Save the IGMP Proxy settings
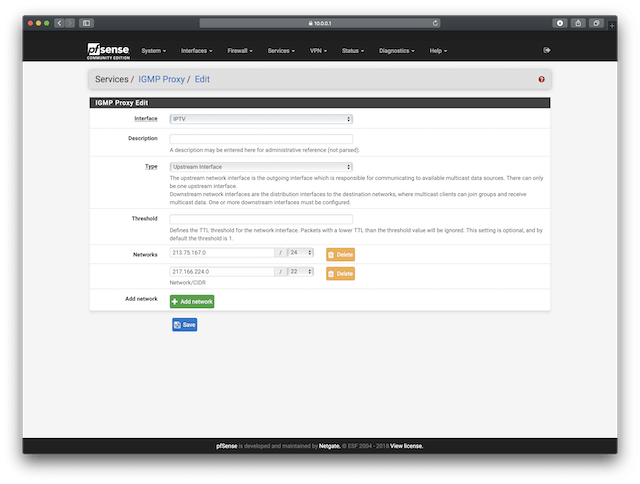Image resolution: width=640 pixels, height=484 pixels. (184, 325)
